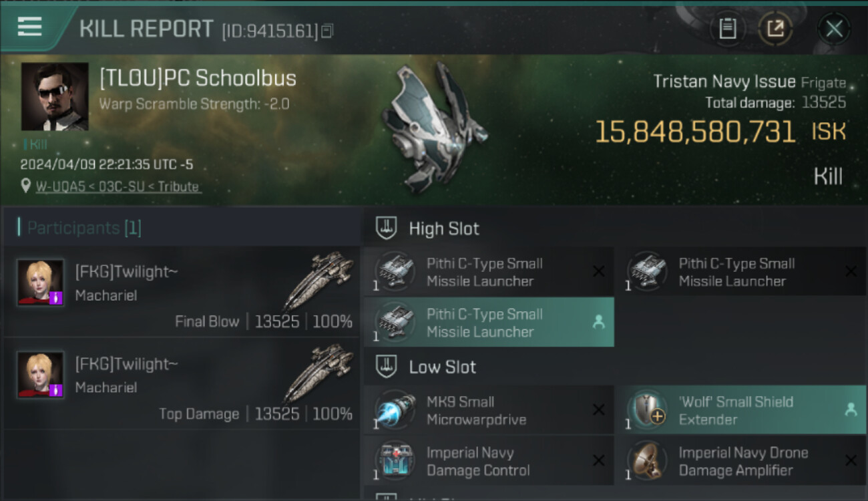Select the Participants tab header
Image resolution: width=868 pixels, height=501 pixels.
tap(84, 228)
